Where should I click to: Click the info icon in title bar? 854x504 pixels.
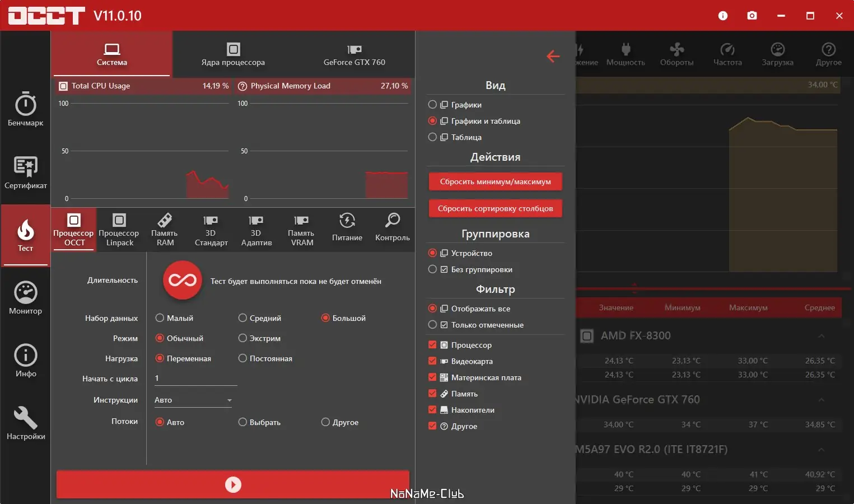coord(723,16)
